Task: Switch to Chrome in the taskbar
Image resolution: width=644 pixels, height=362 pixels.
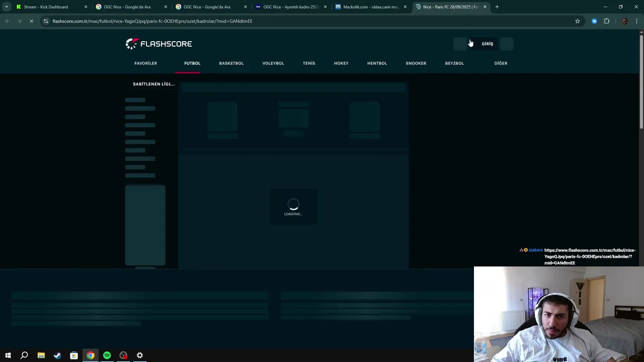Action: (91, 355)
